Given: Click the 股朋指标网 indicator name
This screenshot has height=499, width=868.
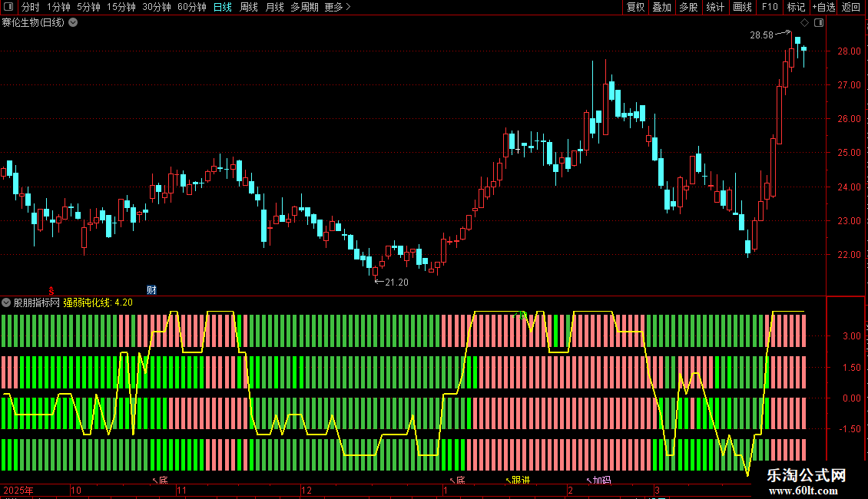Looking at the screenshot, I should coord(37,302).
